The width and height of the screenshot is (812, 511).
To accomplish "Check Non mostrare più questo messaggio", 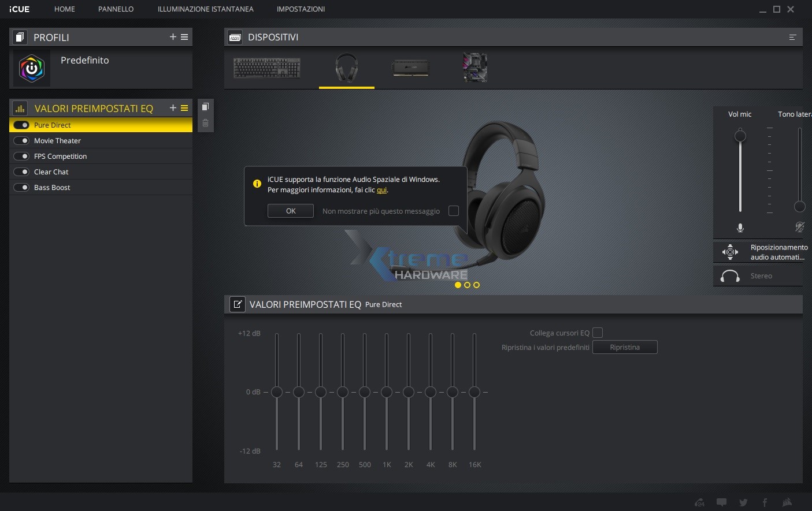I will (453, 211).
